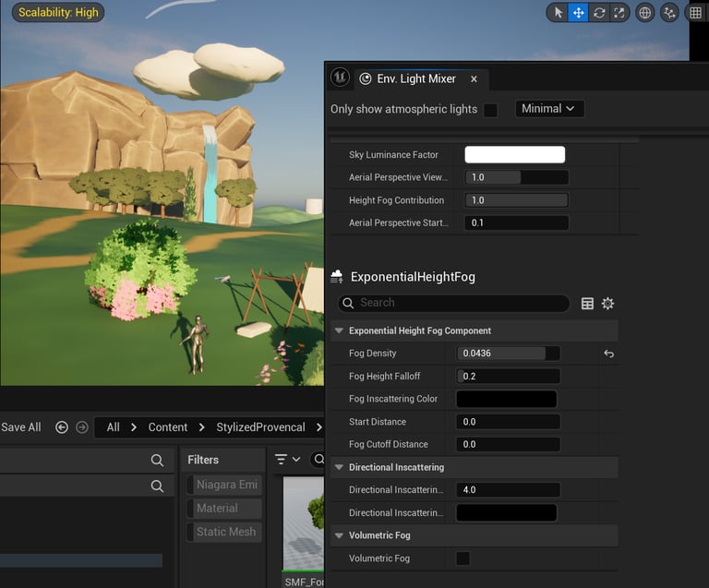Open the Minimal detail level dropdown

point(549,109)
